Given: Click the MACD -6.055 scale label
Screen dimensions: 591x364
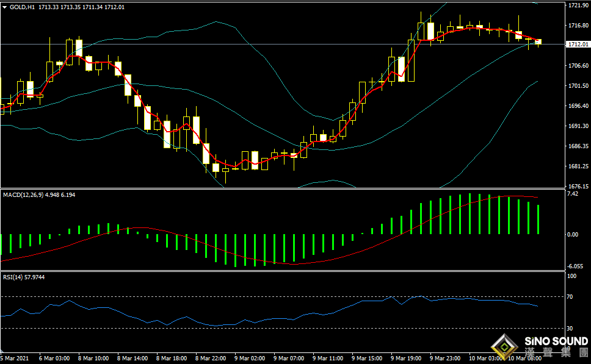Looking at the screenshot, I should [575, 266].
